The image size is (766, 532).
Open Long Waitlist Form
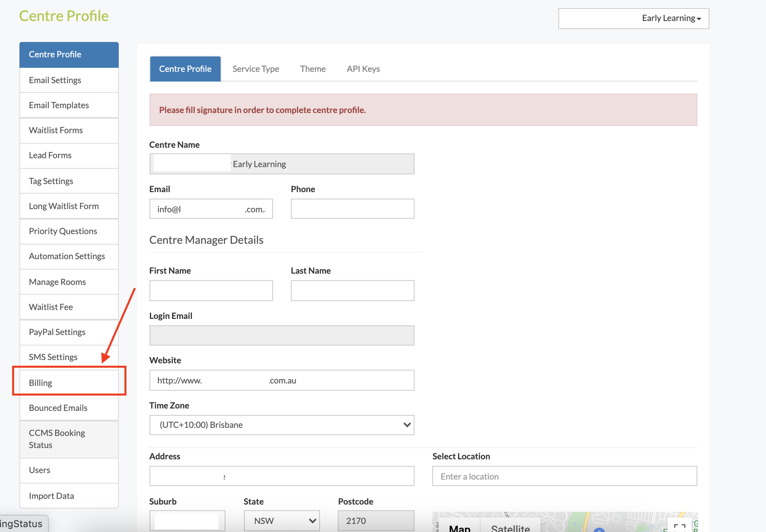[x=69, y=206]
